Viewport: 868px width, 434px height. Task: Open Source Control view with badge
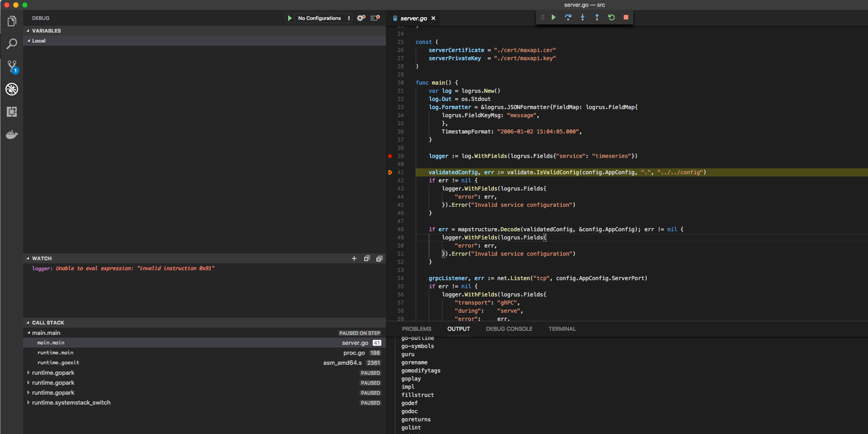(12, 67)
